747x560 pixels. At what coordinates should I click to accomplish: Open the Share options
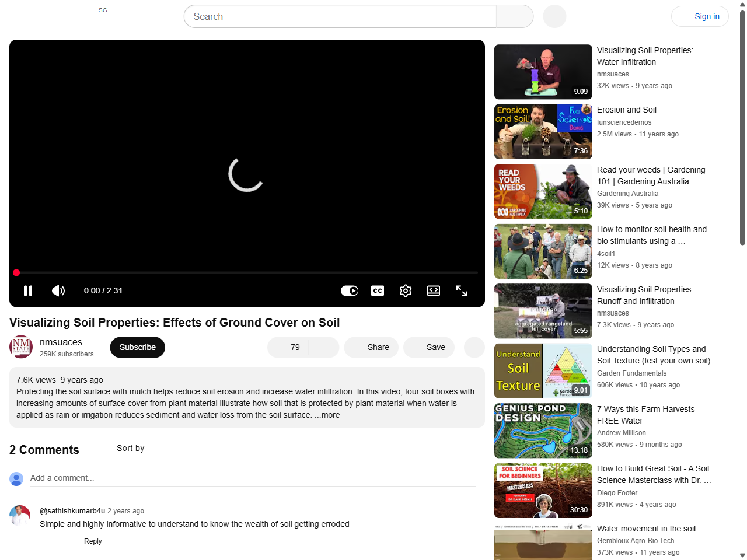(371, 347)
